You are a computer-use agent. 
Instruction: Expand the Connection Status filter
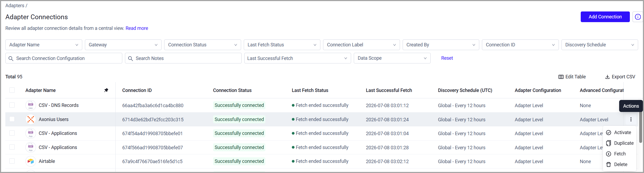(203, 45)
